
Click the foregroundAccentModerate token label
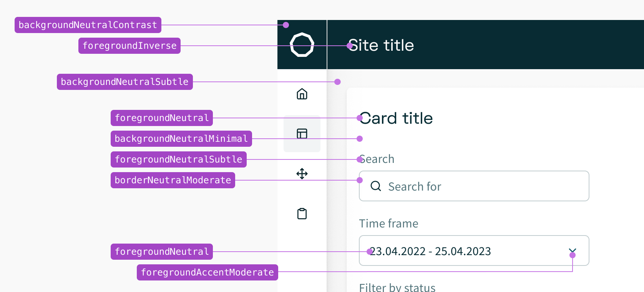[207, 272]
